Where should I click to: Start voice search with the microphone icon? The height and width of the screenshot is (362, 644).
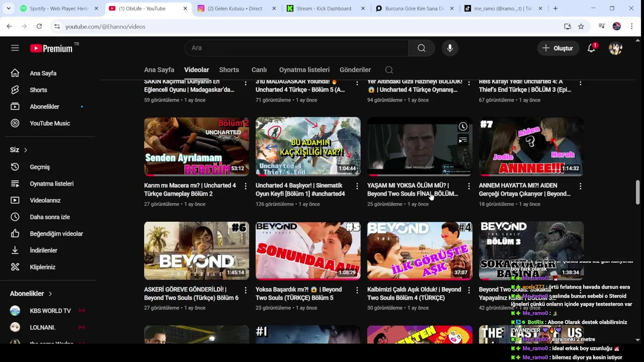pos(450,48)
